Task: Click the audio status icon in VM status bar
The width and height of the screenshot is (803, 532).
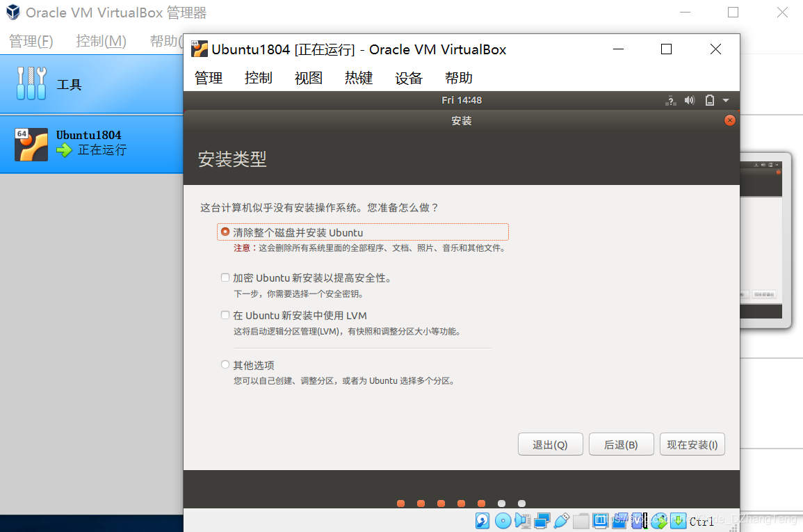Action: click(522, 521)
